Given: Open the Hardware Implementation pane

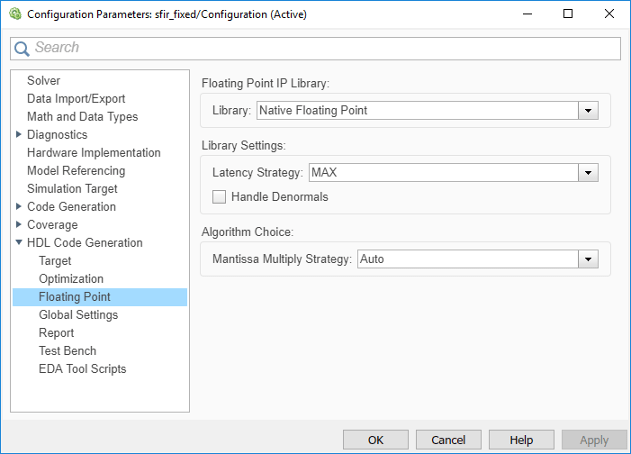Looking at the screenshot, I should 94,153.
